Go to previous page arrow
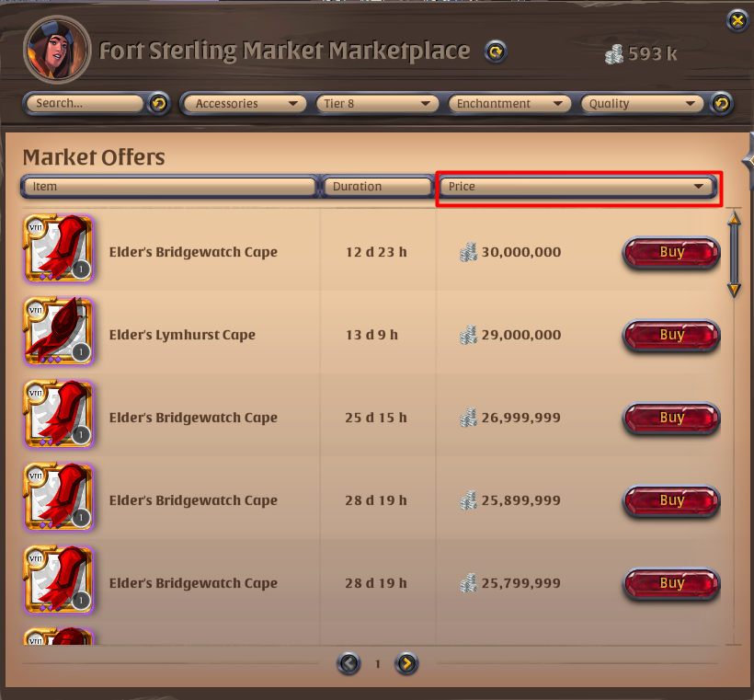 [x=348, y=663]
